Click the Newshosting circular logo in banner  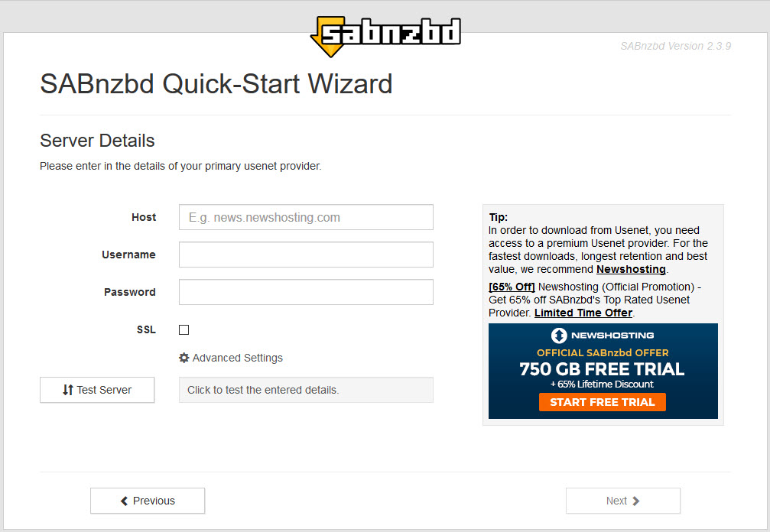click(559, 336)
